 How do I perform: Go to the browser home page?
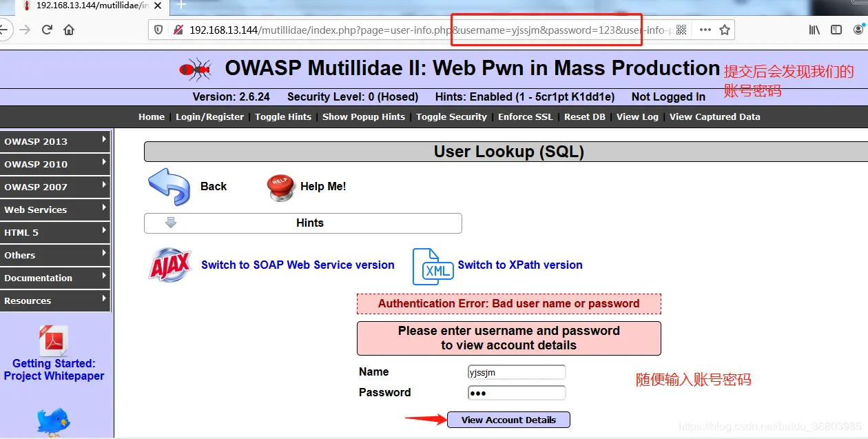tap(69, 30)
